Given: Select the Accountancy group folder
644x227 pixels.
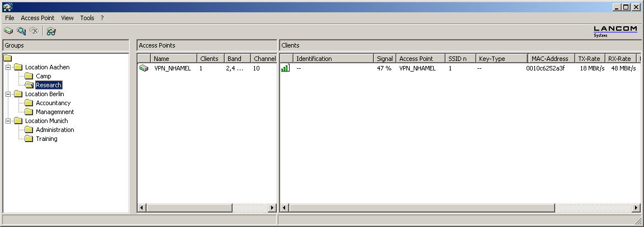Looking at the screenshot, I should tap(53, 103).
